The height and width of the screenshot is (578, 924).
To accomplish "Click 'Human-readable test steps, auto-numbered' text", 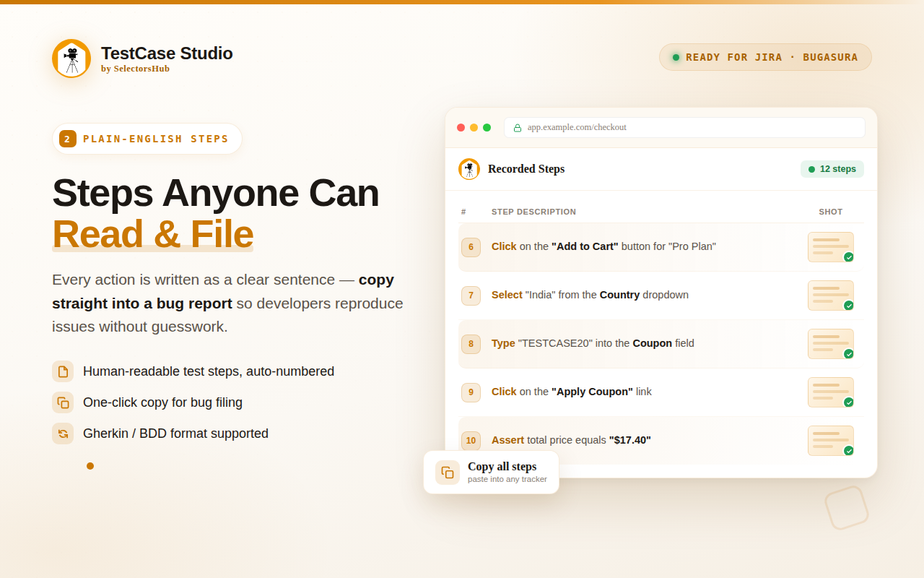I will 209,371.
